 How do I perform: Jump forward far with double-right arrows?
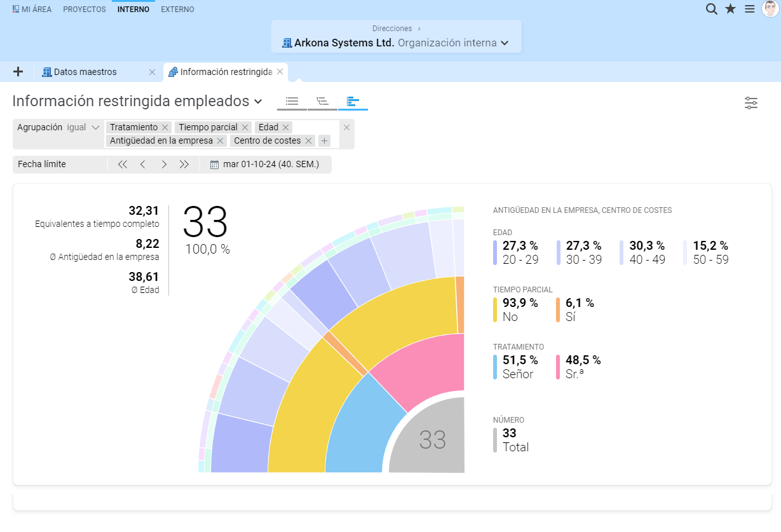point(184,165)
